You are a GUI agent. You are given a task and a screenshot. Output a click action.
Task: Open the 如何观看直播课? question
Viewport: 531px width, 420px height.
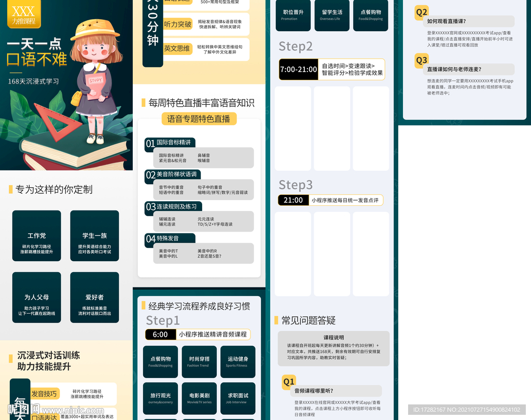coord(469,21)
